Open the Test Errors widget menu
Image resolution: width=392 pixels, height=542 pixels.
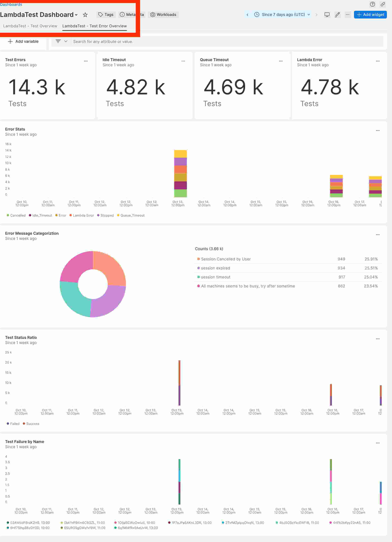click(86, 61)
